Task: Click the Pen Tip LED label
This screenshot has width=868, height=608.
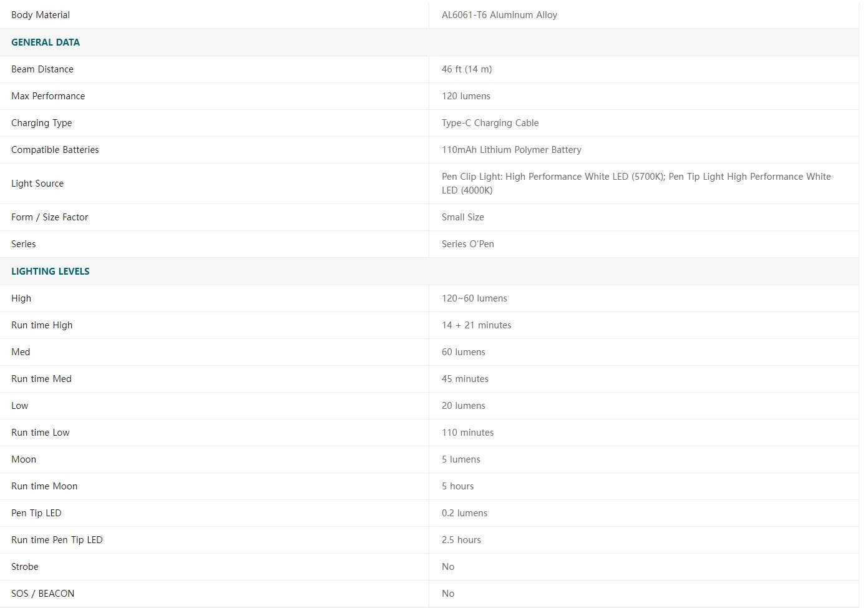Action: (36, 513)
